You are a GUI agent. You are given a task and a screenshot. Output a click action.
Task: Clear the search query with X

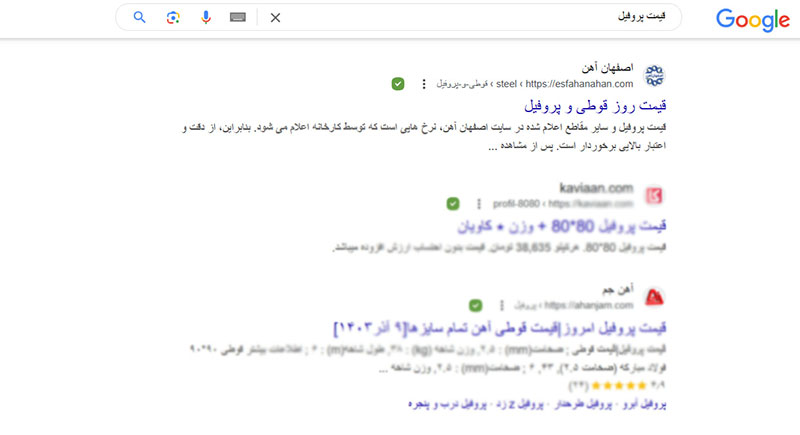coord(276,18)
